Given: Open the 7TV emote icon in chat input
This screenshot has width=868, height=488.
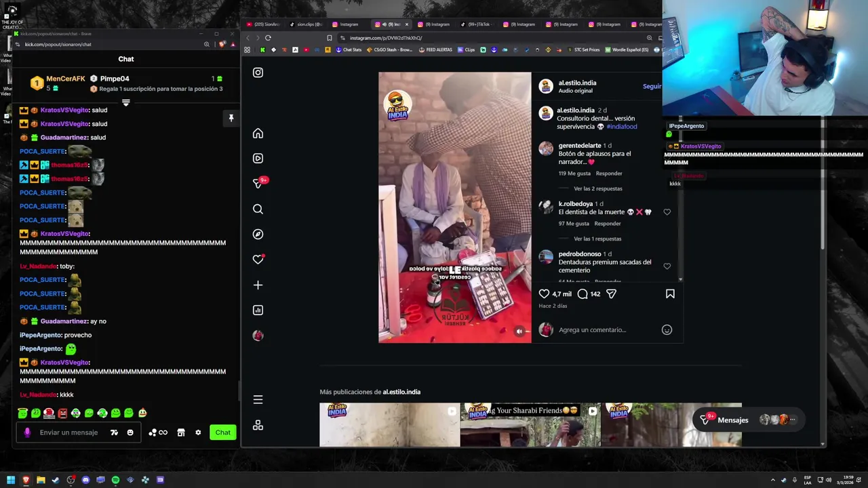Looking at the screenshot, I should (114, 432).
